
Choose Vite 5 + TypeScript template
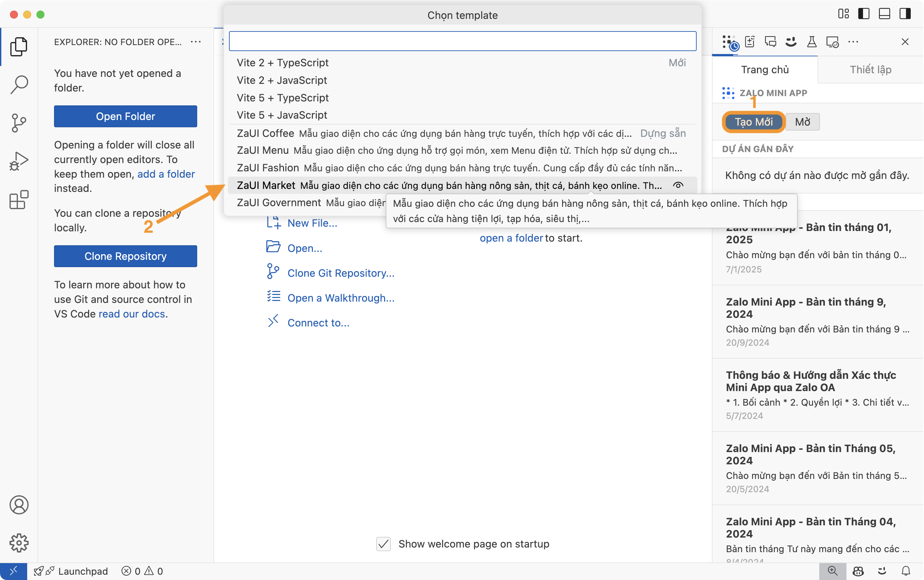click(463, 98)
